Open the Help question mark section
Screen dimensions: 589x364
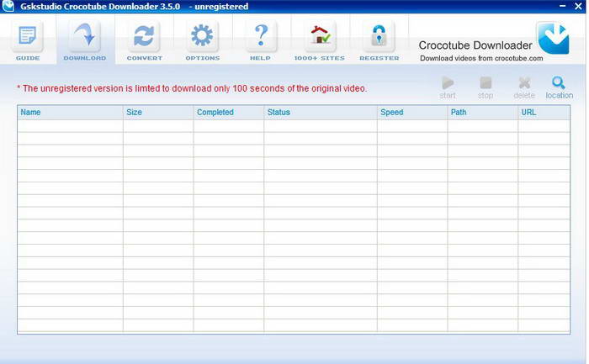pyautogui.click(x=261, y=40)
